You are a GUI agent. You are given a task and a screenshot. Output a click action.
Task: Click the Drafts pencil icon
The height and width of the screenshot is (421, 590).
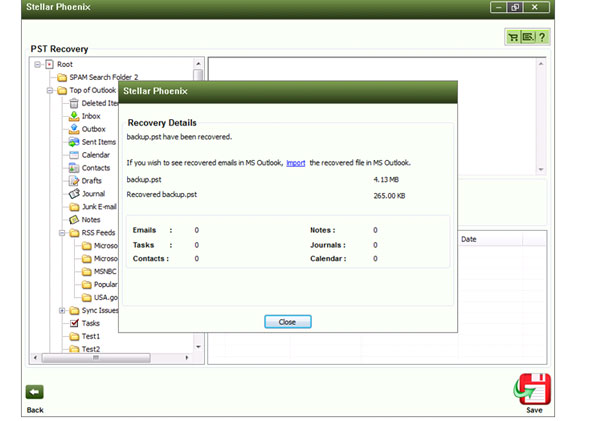click(x=74, y=181)
